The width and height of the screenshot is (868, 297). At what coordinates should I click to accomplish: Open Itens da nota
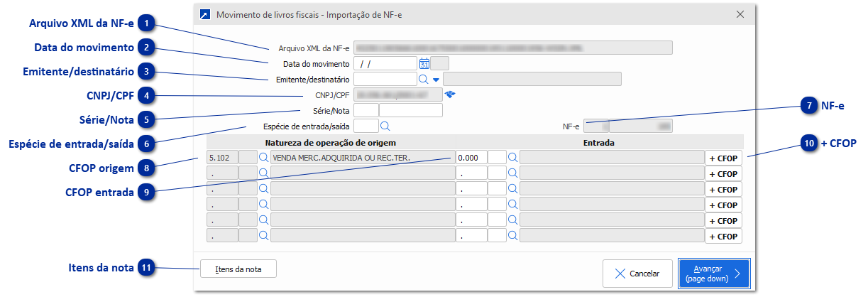click(238, 269)
